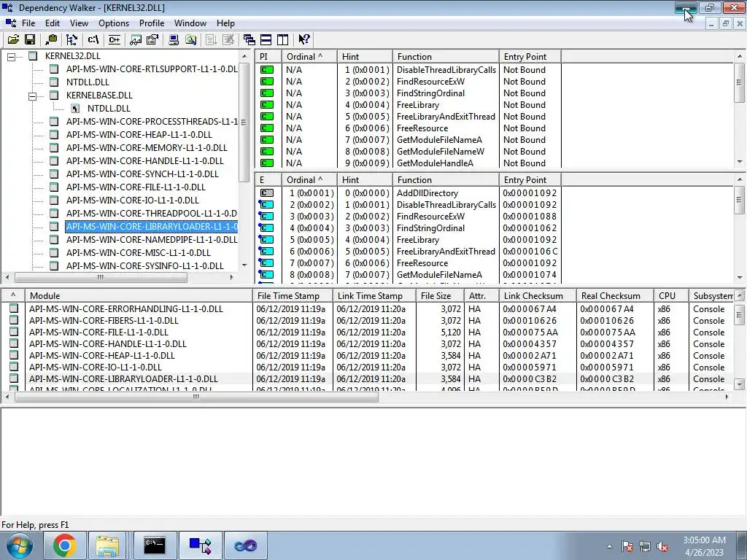747x560 pixels.
Task: Open Google Chrome from the taskbar
Action: [64, 545]
